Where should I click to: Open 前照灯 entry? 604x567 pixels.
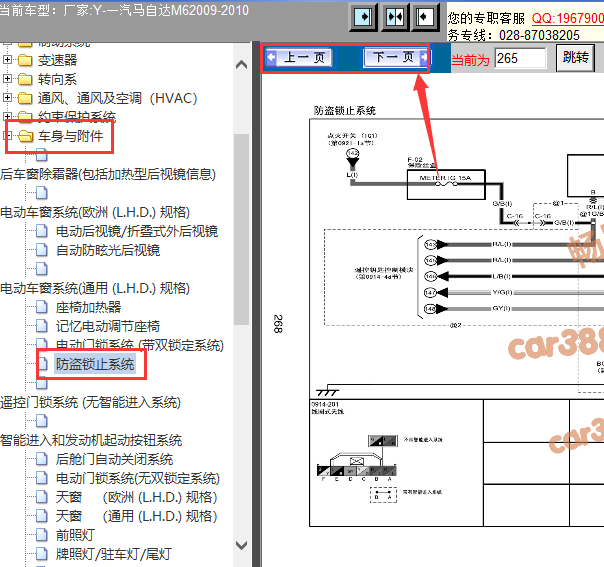tap(76, 535)
